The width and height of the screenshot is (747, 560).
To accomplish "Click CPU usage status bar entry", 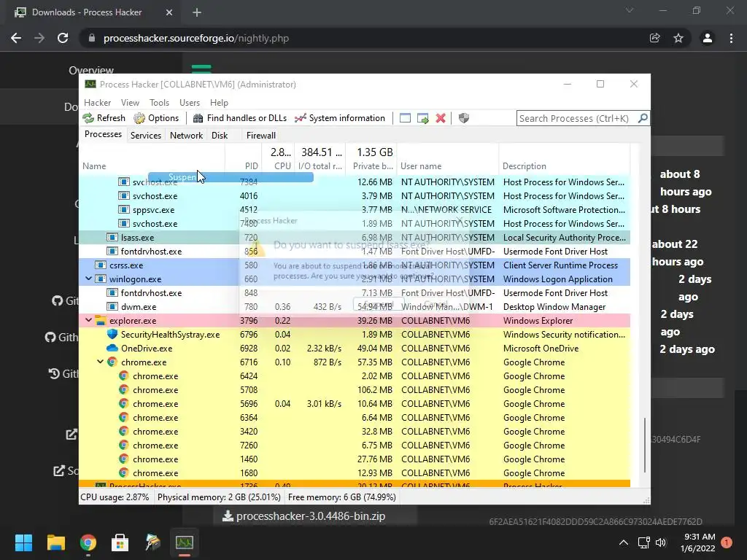I will (115, 497).
